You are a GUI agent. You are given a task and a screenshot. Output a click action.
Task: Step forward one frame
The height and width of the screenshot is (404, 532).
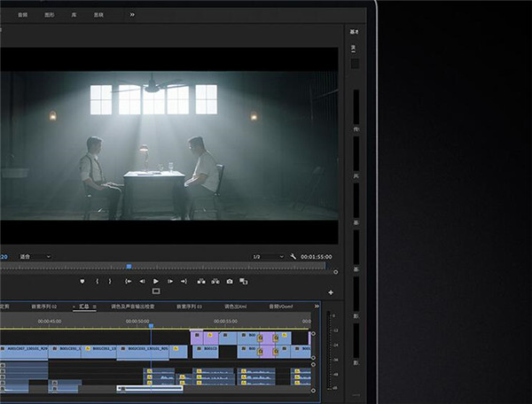click(x=170, y=282)
